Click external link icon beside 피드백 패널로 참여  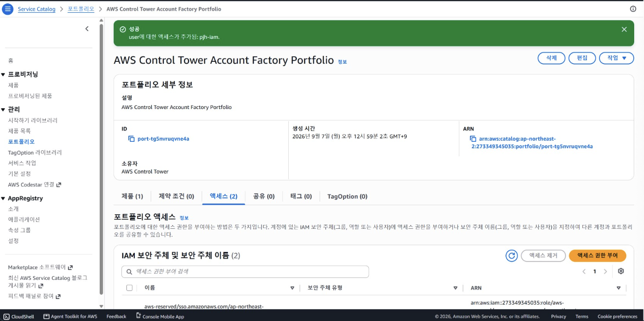pyautogui.click(x=58, y=296)
